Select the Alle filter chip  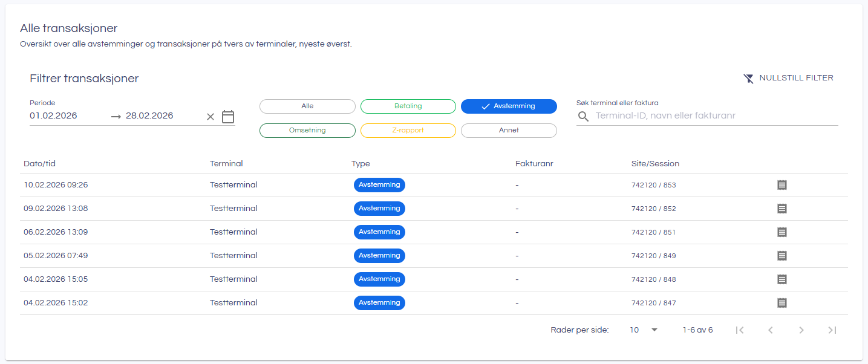pyautogui.click(x=307, y=106)
